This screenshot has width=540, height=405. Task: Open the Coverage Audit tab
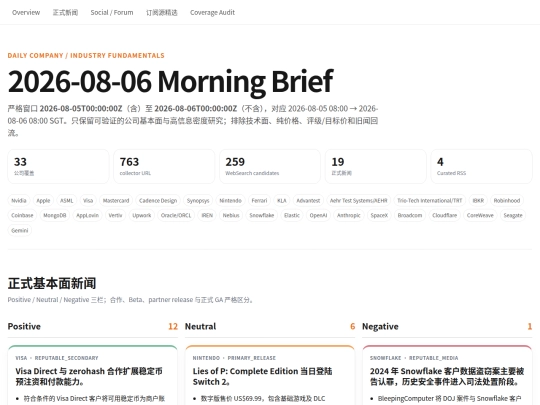(212, 12)
